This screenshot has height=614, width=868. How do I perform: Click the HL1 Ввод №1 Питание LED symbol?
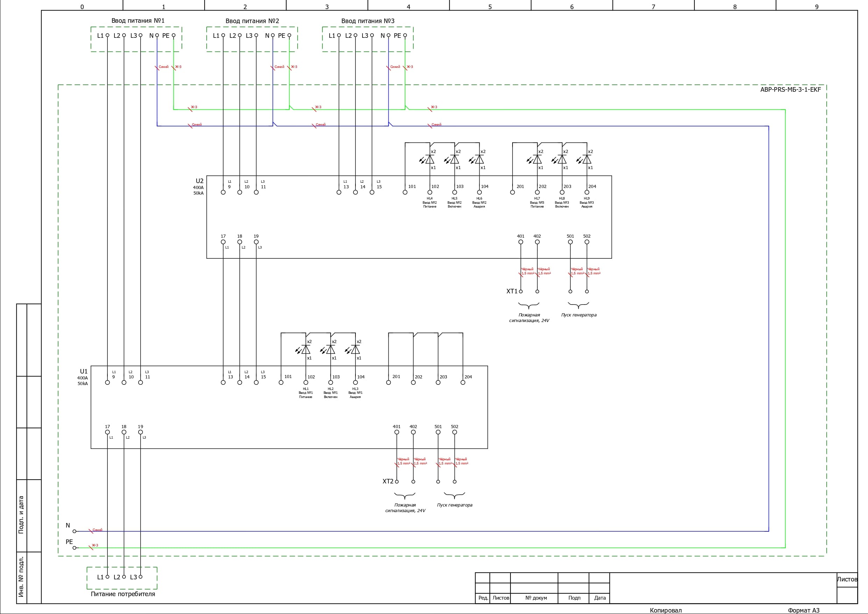click(x=305, y=350)
